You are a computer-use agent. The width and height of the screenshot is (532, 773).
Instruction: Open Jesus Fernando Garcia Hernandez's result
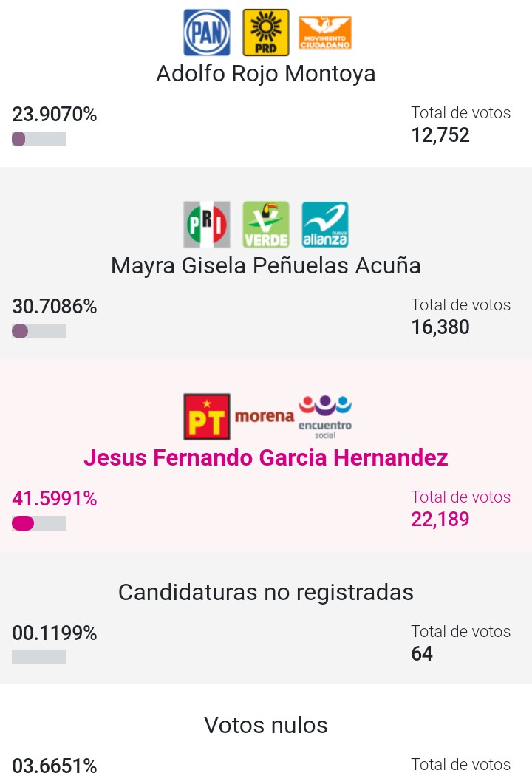click(x=266, y=458)
